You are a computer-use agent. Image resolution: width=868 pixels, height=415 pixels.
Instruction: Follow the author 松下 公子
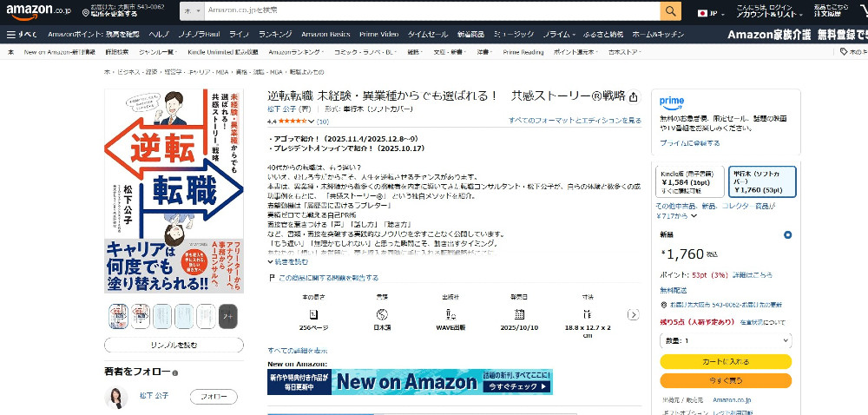[x=214, y=397]
